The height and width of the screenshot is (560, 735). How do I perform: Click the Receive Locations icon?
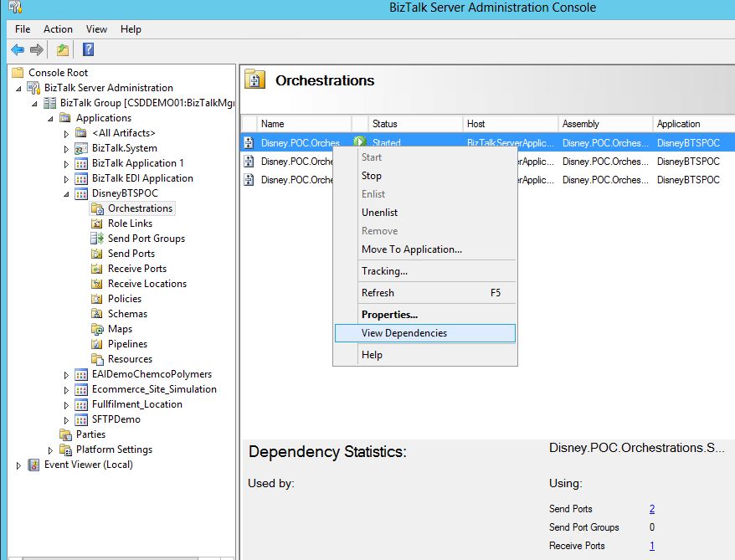click(x=96, y=284)
